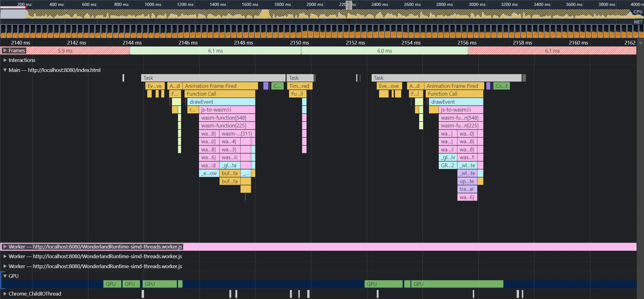Select the tra...al purple flame entry

pyautogui.click(x=467, y=189)
